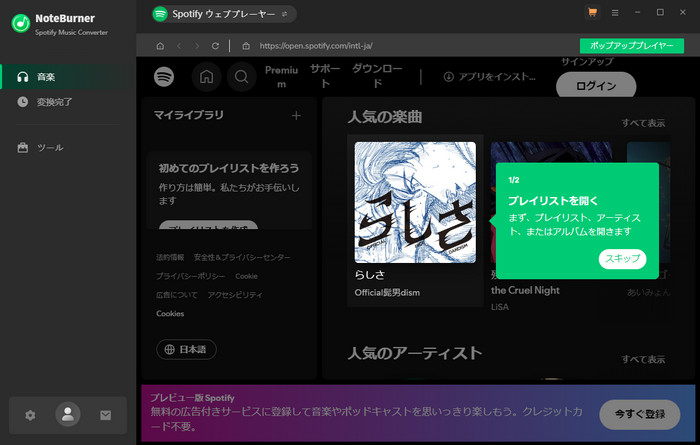Click the マイライブラリ heading
Image resolution: width=700 pixels, height=445 pixels.
[188, 115]
